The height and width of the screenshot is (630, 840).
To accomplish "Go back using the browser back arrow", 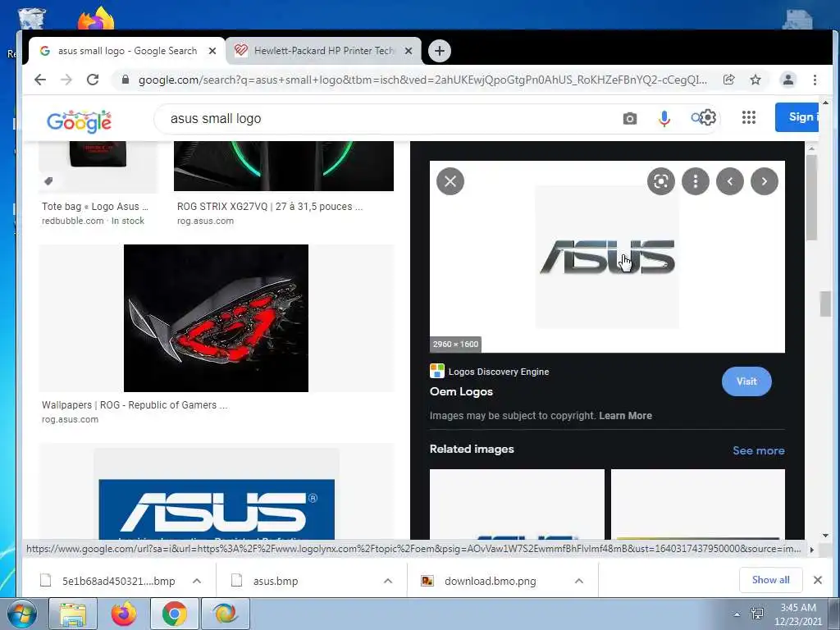I will pyautogui.click(x=40, y=80).
